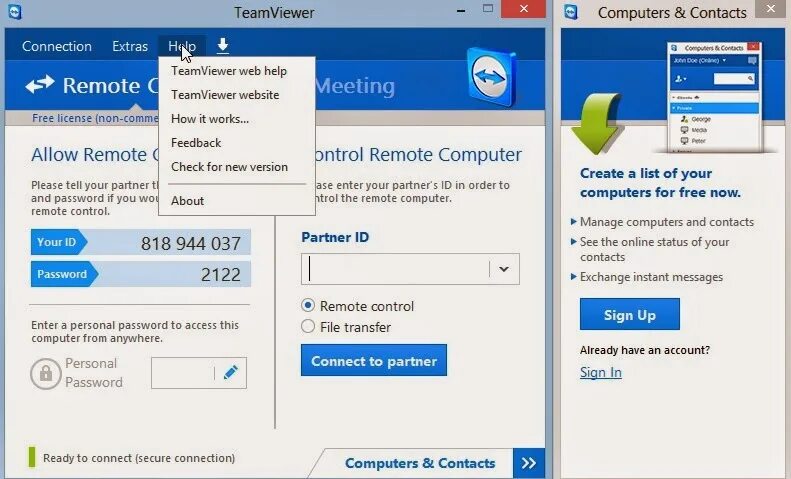Click the pencil edit icon for personal password
The image size is (791, 479).
coord(231,373)
